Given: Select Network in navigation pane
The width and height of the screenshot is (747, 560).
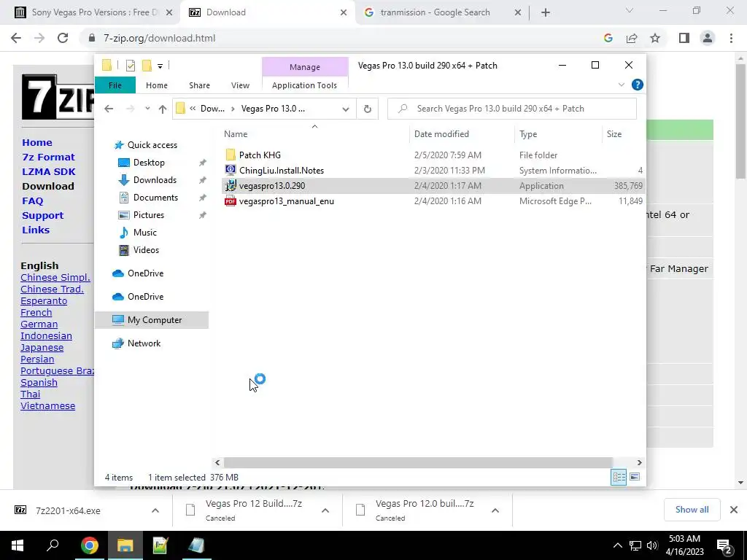Looking at the screenshot, I should pyautogui.click(x=144, y=343).
